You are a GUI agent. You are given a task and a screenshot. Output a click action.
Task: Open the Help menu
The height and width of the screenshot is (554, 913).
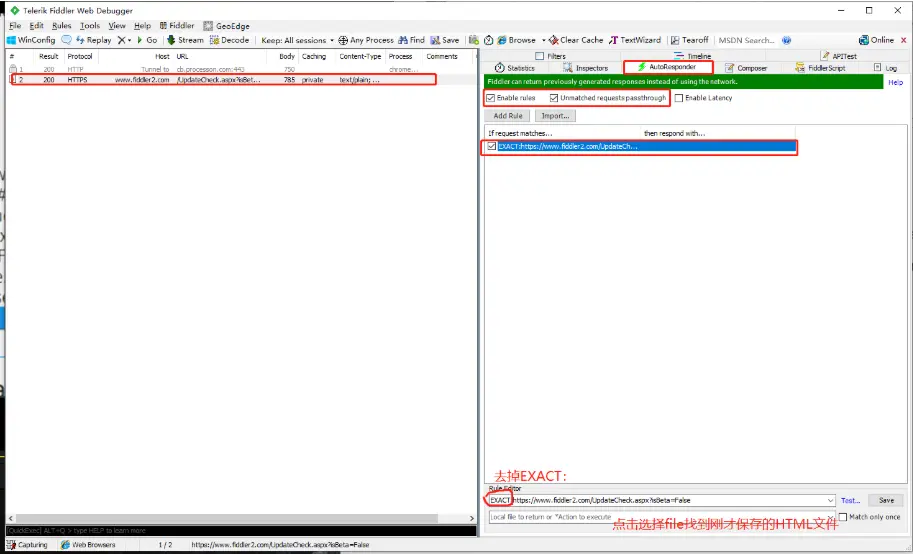(142, 26)
